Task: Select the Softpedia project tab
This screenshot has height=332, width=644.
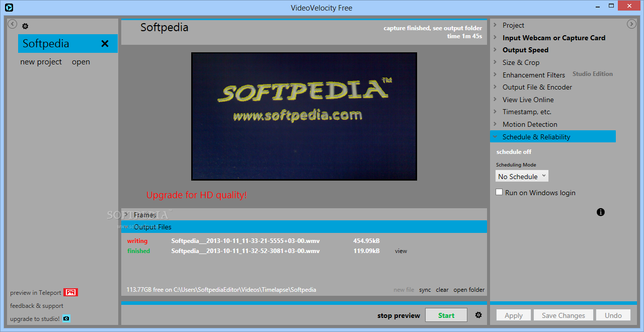Action: (x=68, y=43)
